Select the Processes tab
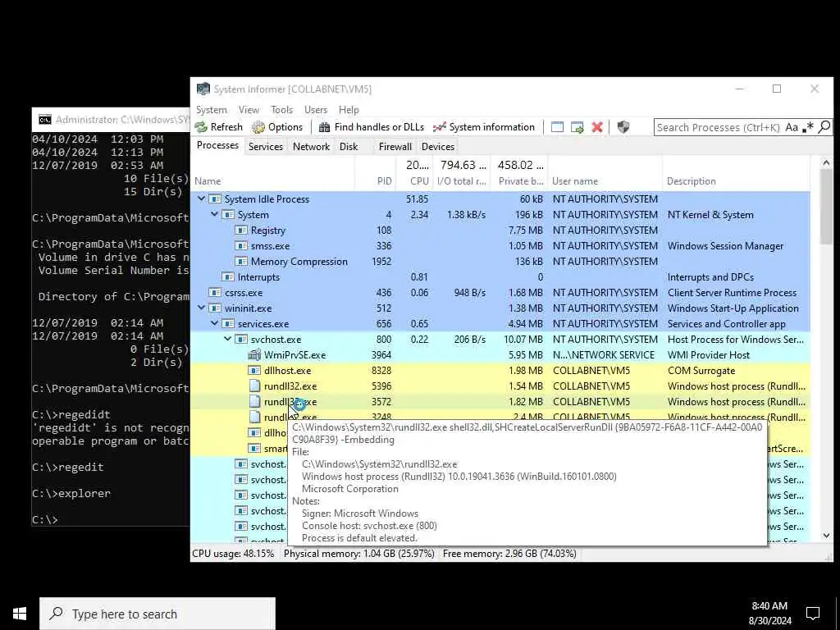Viewport: 840px width, 630px height. pyautogui.click(x=217, y=145)
